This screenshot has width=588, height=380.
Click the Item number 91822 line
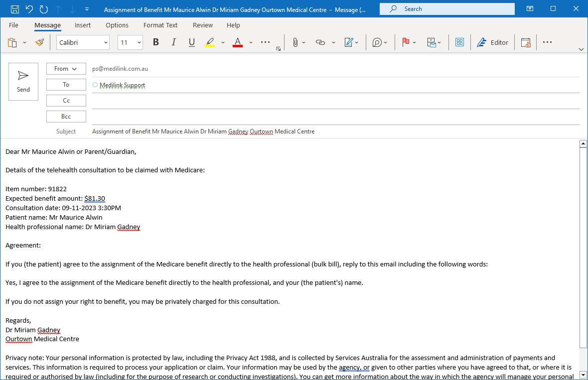36,189
